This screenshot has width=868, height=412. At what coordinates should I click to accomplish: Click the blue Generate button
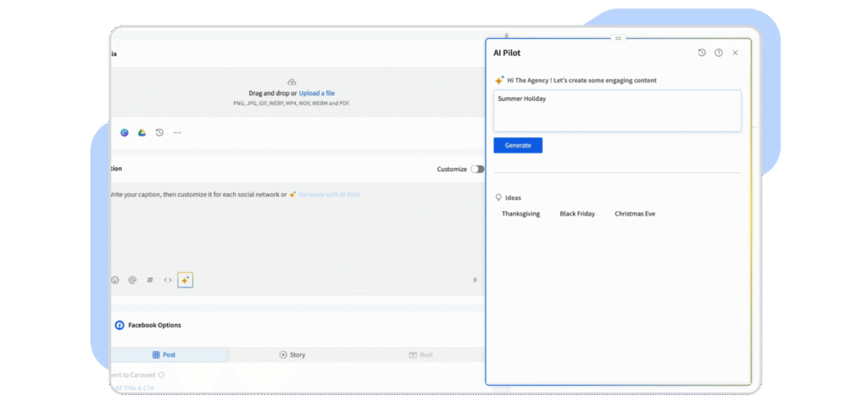click(x=518, y=145)
